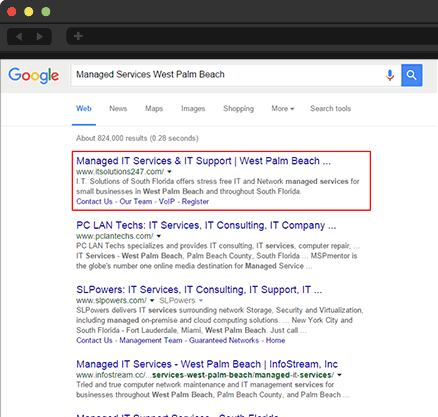Switch to the News tab
This screenshot has height=417, width=438.
pos(118,109)
